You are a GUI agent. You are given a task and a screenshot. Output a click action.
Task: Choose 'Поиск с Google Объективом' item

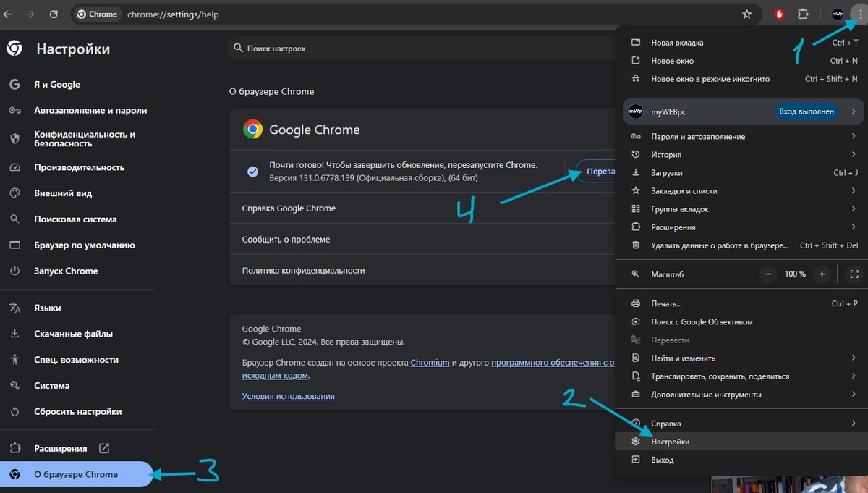tap(740, 322)
